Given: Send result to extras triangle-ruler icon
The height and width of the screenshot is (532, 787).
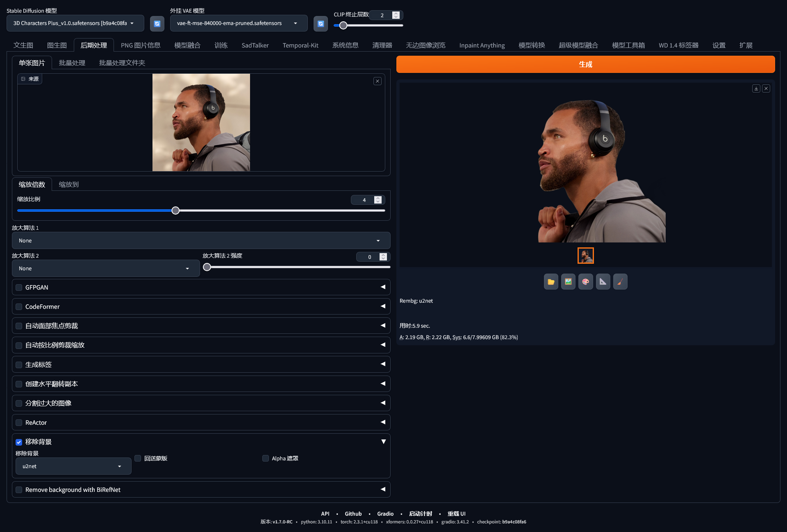Looking at the screenshot, I should pos(603,282).
